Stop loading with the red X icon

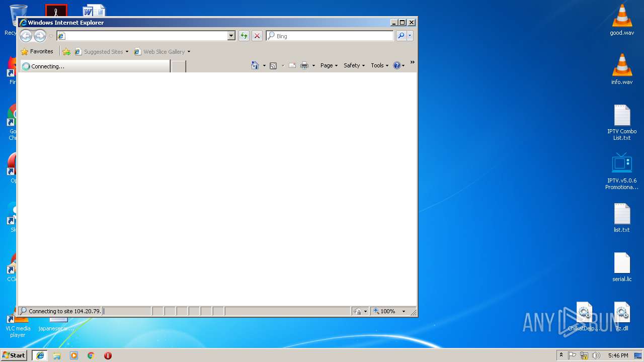[257, 36]
